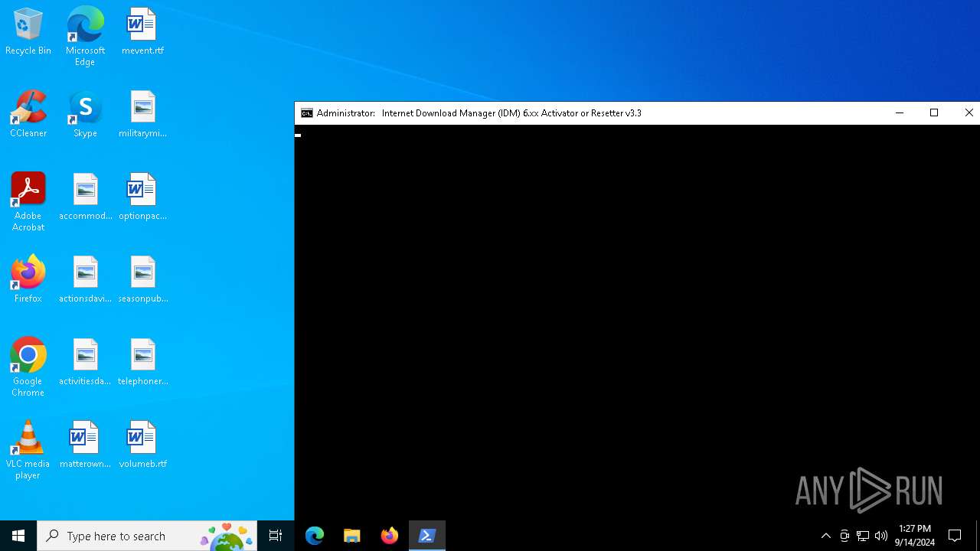Image resolution: width=980 pixels, height=551 pixels.
Task: Focus the taskbar search box
Action: tap(148, 536)
